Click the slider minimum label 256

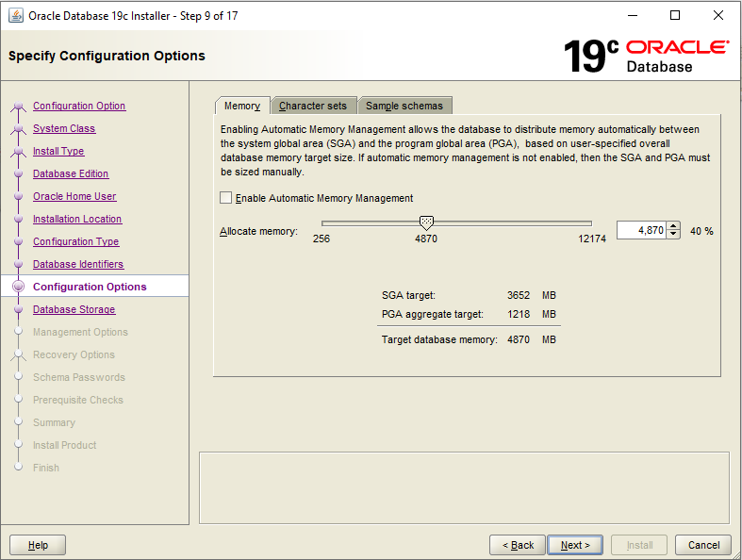tap(322, 239)
